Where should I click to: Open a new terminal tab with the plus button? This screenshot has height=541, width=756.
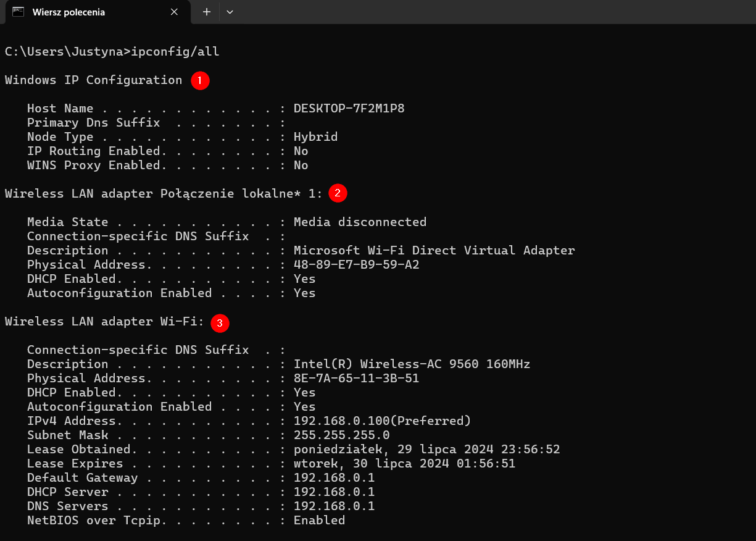pos(206,12)
